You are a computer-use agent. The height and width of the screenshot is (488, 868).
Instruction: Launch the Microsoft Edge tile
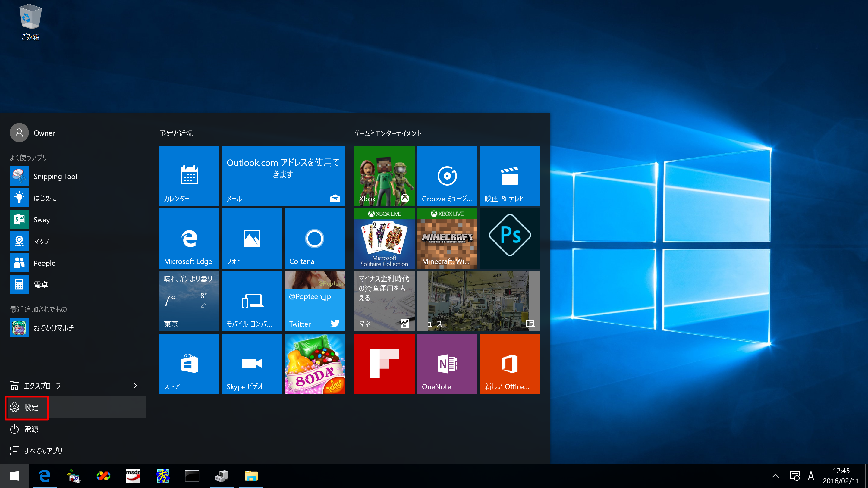[x=189, y=239]
